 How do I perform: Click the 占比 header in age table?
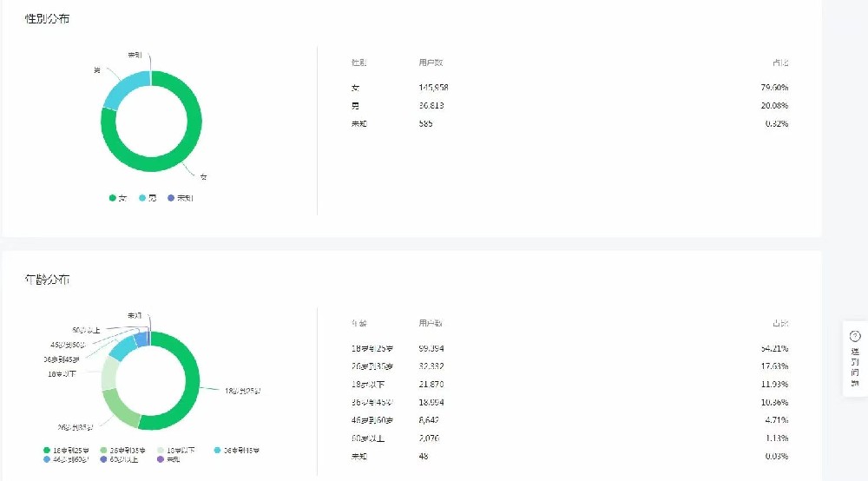780,323
